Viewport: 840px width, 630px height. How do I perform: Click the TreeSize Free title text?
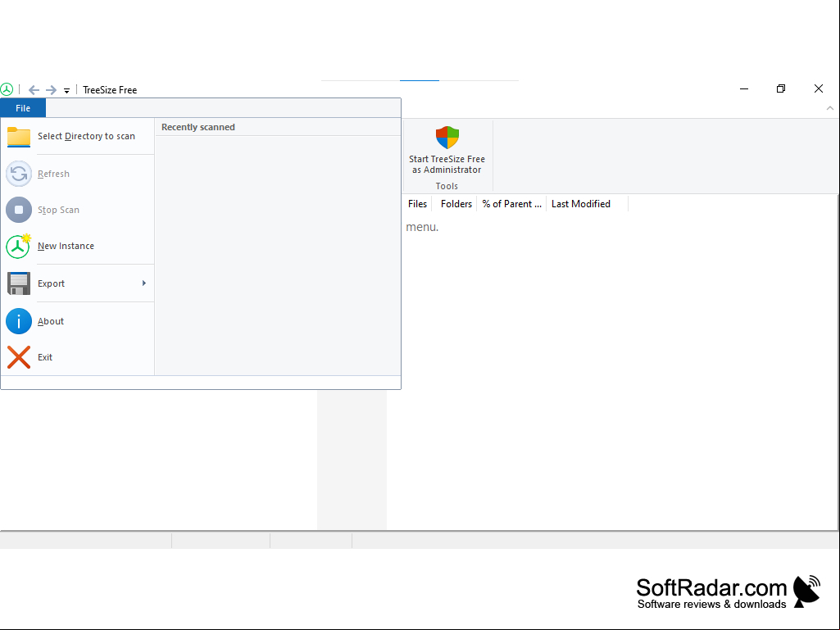(110, 90)
